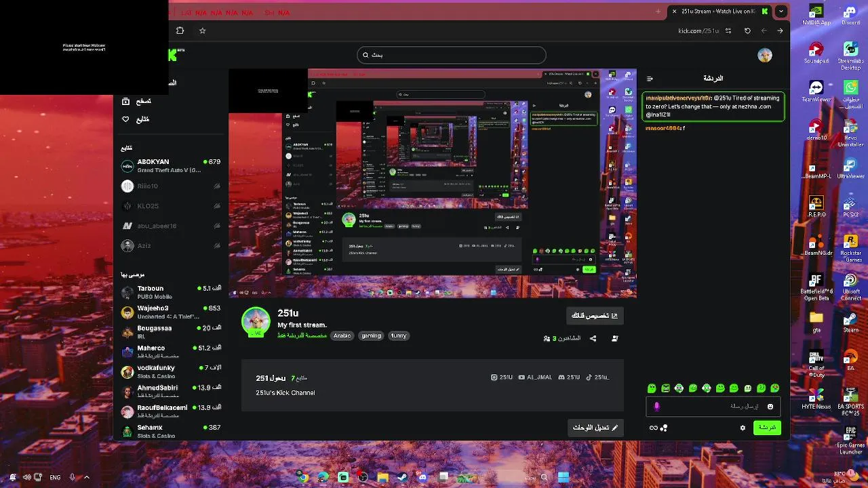Open Wajeeho3 recommended channel

[170, 312]
